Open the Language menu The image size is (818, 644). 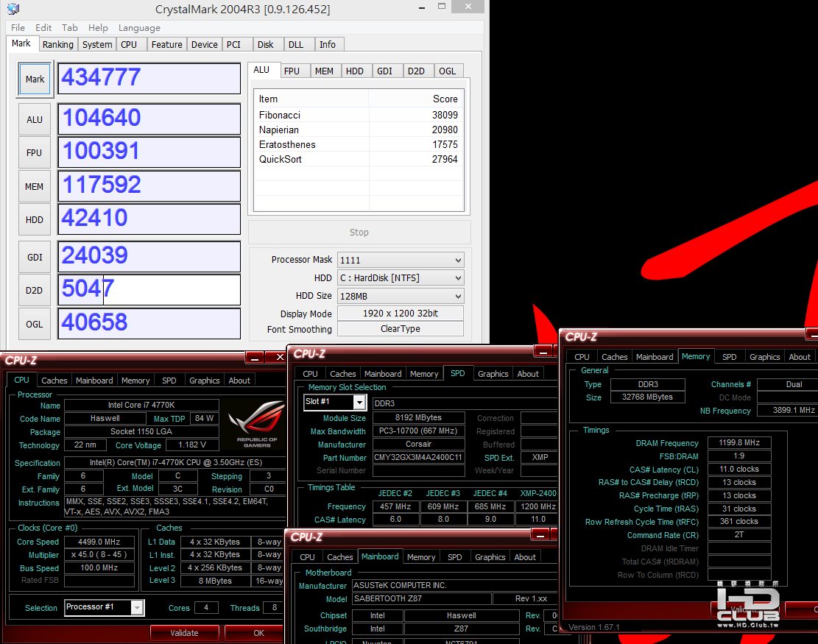(x=139, y=28)
